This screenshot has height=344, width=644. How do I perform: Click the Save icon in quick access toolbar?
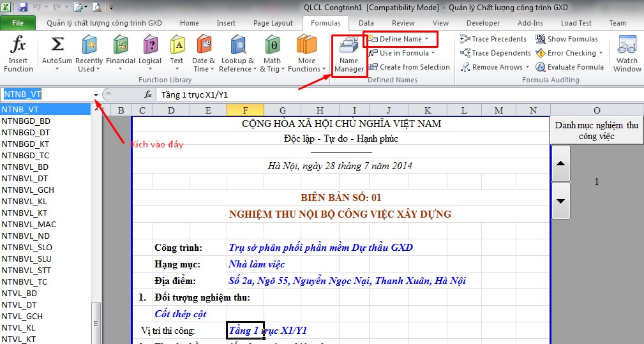(x=23, y=8)
